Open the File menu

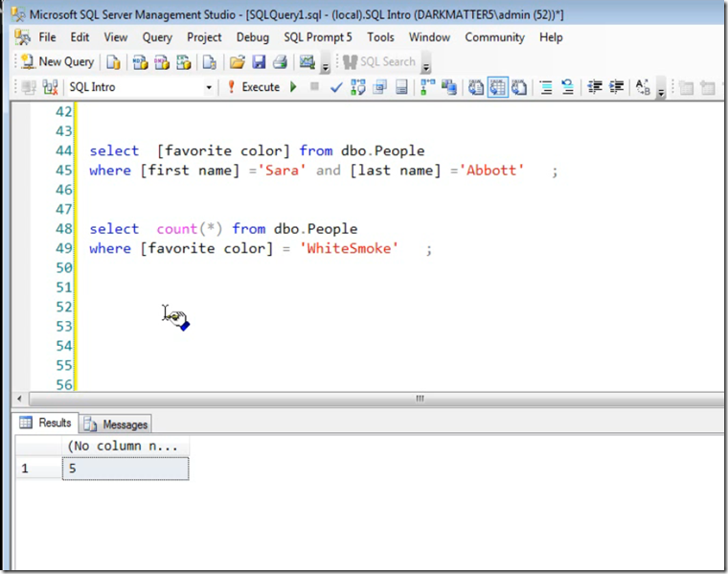pyautogui.click(x=47, y=37)
